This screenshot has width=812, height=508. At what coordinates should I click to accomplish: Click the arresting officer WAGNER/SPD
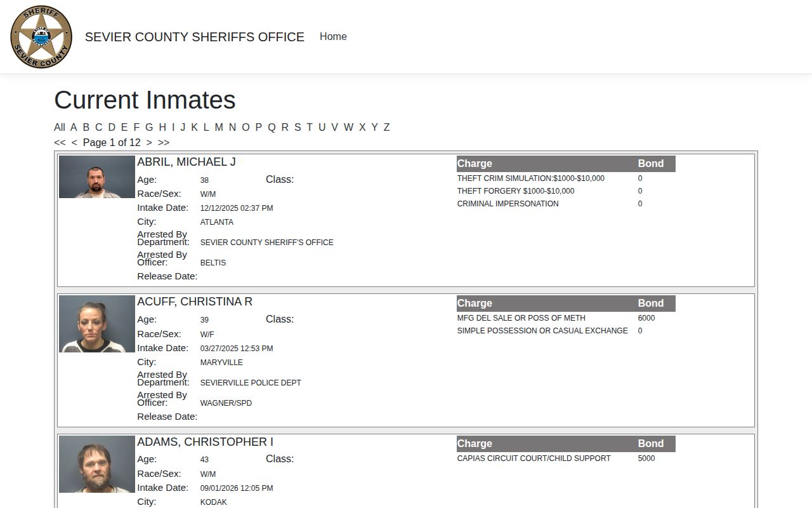pyautogui.click(x=226, y=403)
